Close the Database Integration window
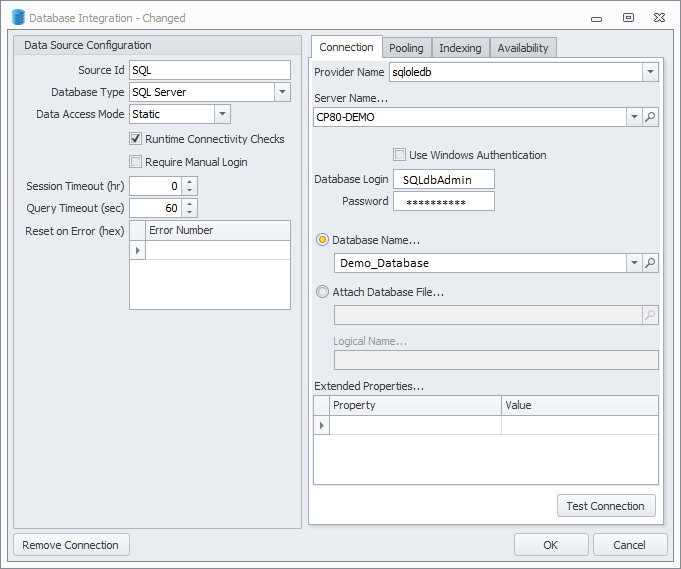The image size is (681, 569). [659, 17]
